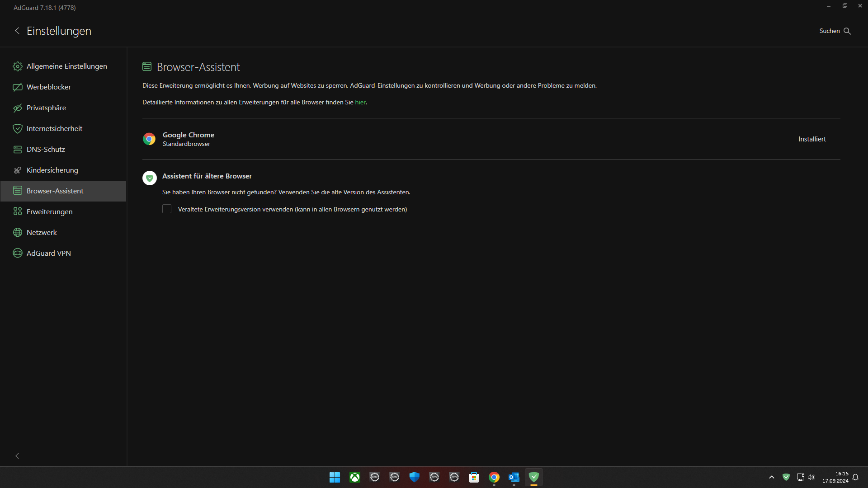Click the Google Chrome browser logo
Image resolution: width=868 pixels, height=488 pixels.
click(x=149, y=139)
